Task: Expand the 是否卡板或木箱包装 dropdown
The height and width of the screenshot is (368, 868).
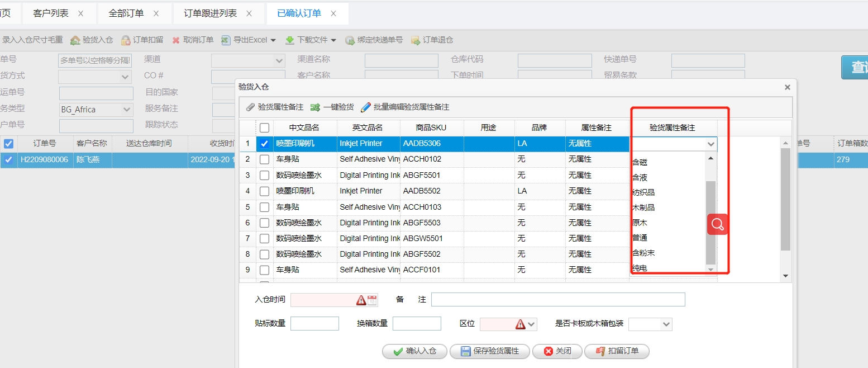Action: coord(666,324)
